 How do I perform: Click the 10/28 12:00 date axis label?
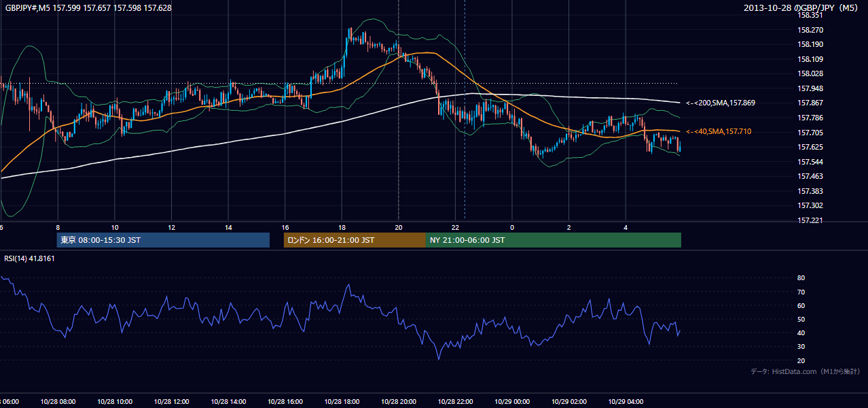point(172,401)
